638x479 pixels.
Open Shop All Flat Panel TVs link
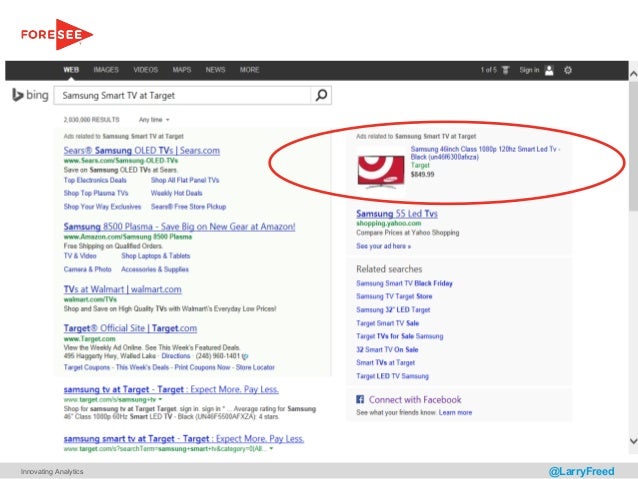point(185,180)
